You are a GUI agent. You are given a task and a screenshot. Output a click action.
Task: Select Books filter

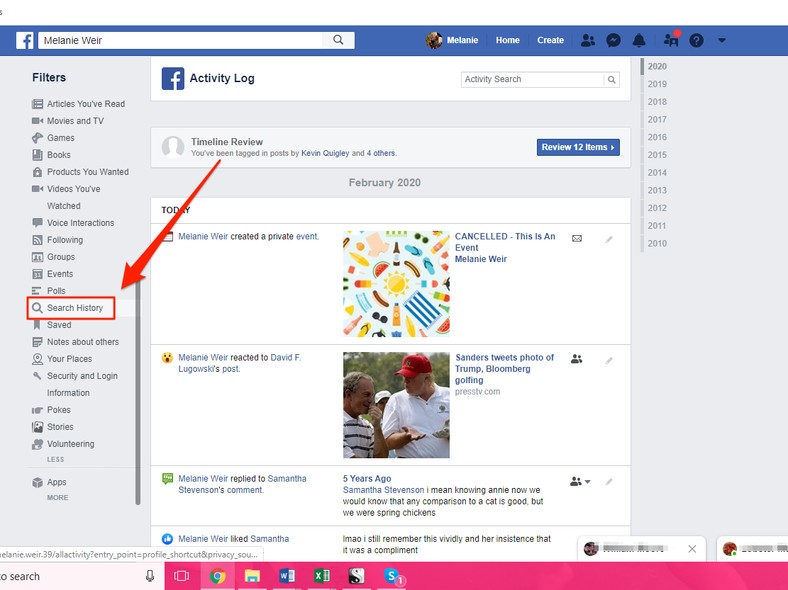(x=51, y=155)
